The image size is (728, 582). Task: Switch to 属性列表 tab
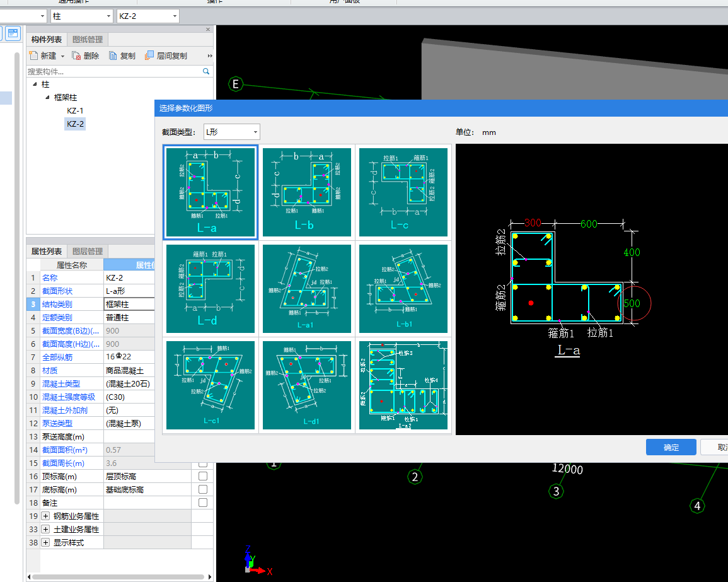coord(47,252)
